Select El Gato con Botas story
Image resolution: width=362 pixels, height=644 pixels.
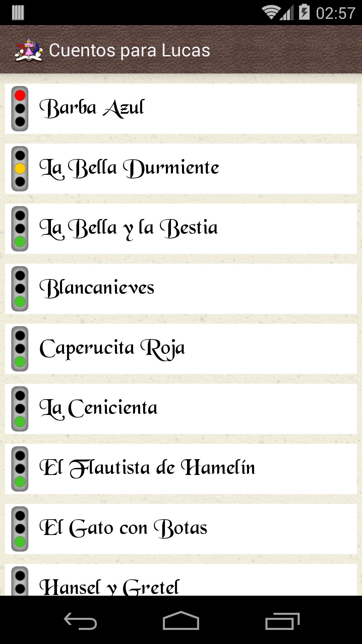pyautogui.click(x=123, y=529)
